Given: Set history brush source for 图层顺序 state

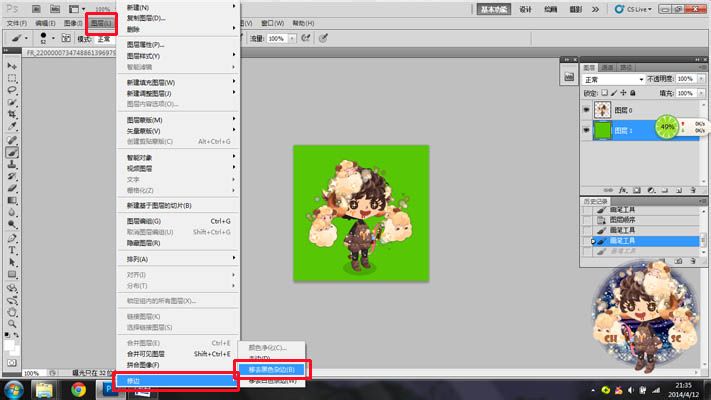Looking at the screenshot, I should [587, 220].
